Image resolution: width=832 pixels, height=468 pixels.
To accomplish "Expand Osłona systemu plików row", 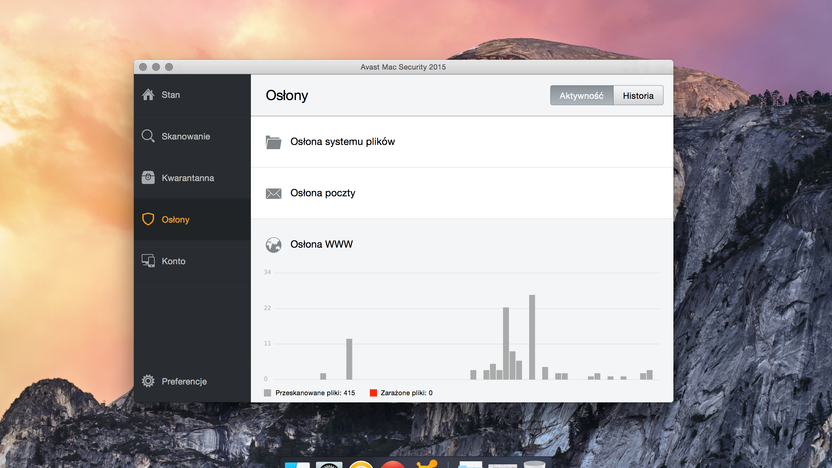I will [462, 142].
